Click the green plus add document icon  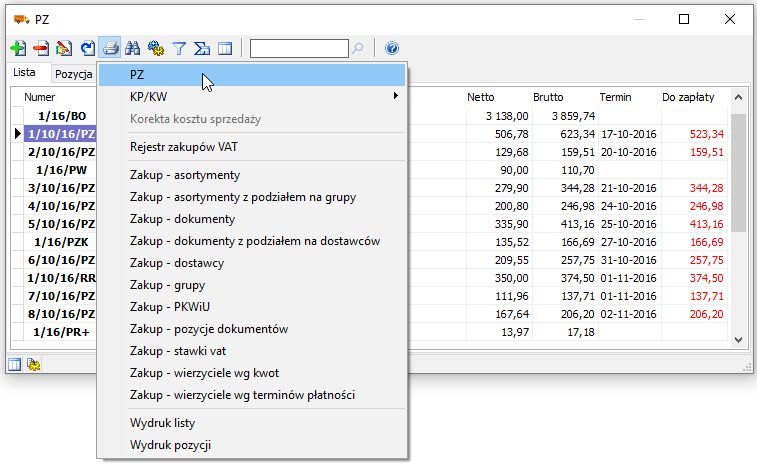point(18,48)
